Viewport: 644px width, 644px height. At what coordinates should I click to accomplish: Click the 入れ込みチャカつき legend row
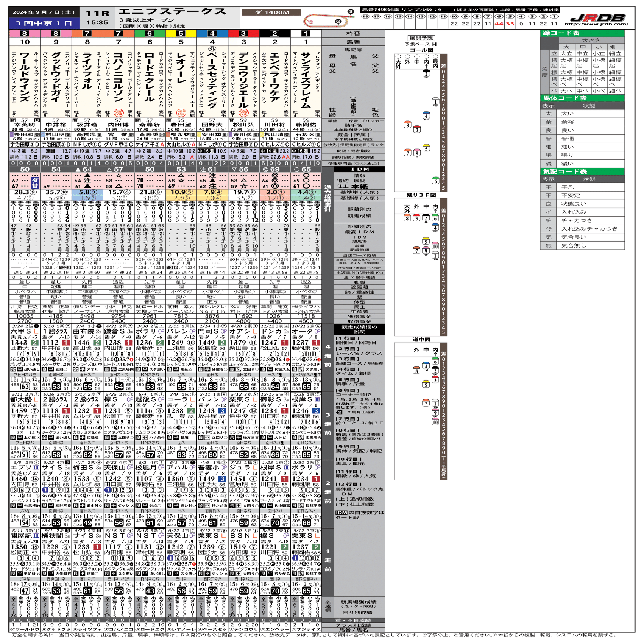(582, 229)
